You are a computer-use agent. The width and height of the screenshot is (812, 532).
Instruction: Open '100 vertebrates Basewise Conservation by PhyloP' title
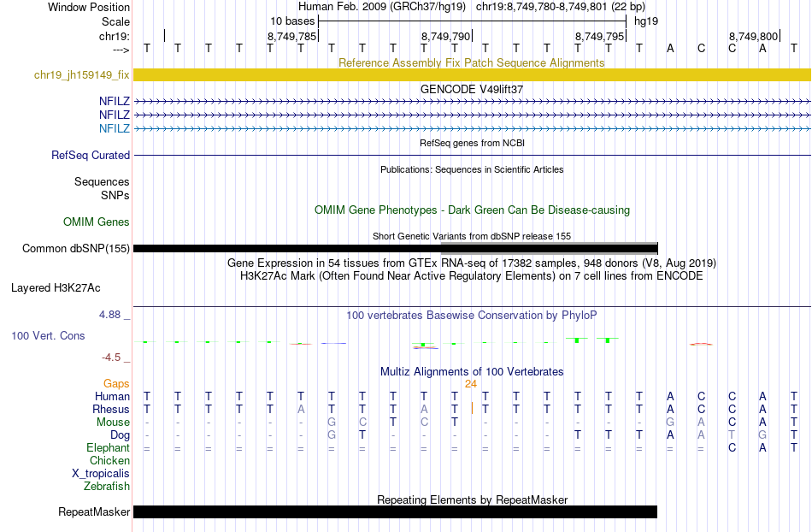coord(471,315)
